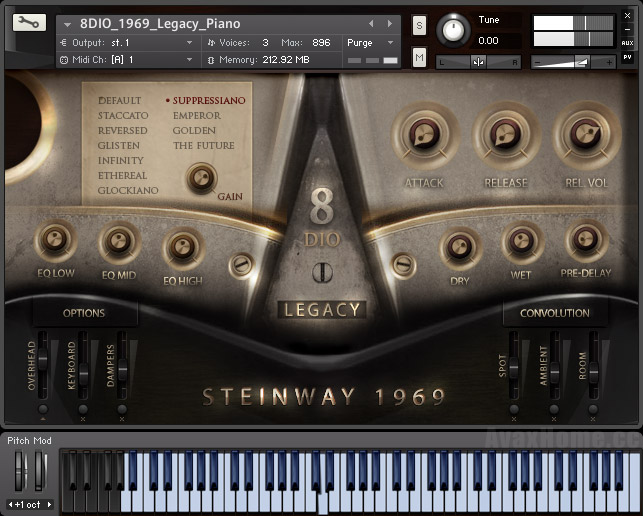The image size is (643, 516).
Task: Select the EMPEROR preset
Action: [x=197, y=116]
